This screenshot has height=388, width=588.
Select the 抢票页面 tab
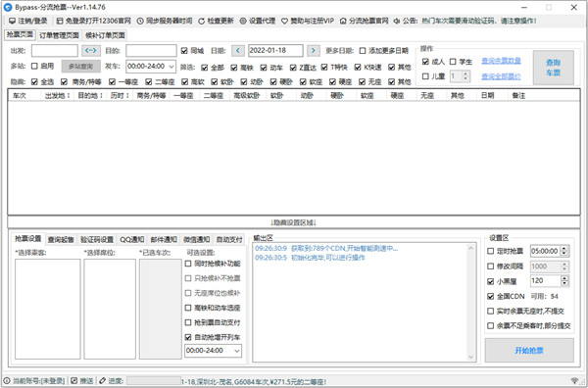[x=21, y=35]
